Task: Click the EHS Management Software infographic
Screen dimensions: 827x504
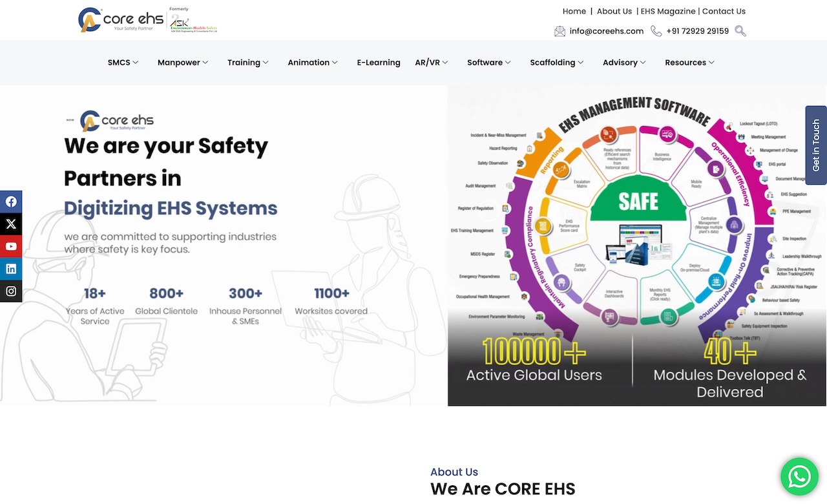Action: (x=636, y=246)
